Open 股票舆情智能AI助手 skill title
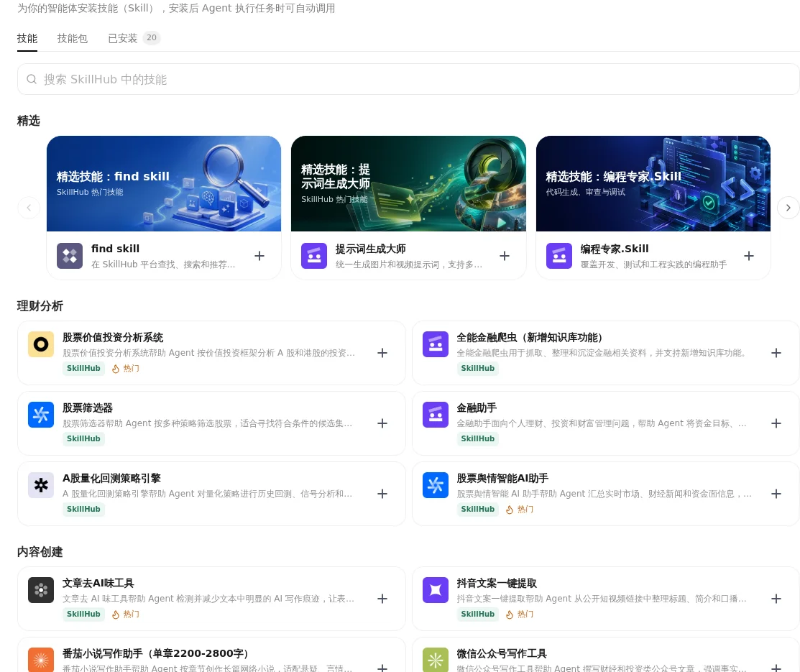 pos(502,478)
